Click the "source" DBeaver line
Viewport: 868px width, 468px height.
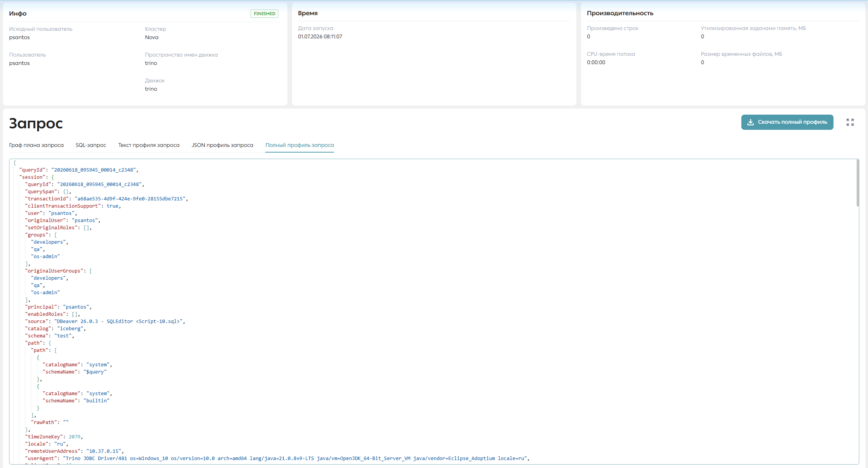pos(105,321)
